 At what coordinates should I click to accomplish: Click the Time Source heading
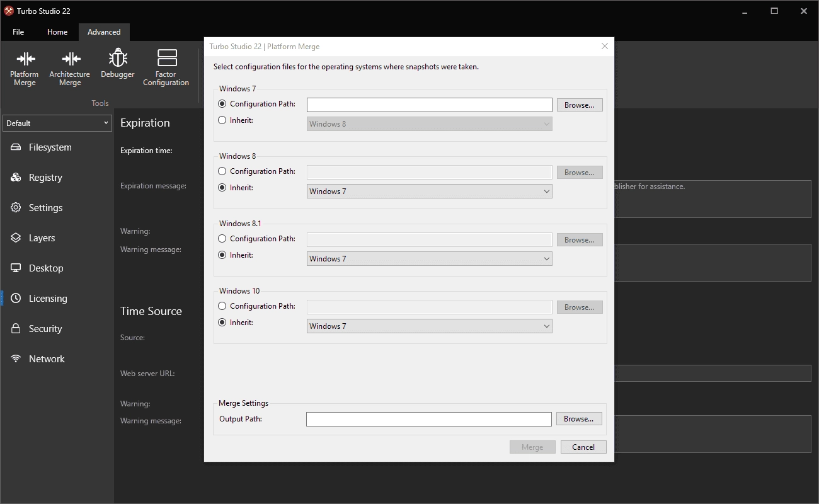[151, 311]
